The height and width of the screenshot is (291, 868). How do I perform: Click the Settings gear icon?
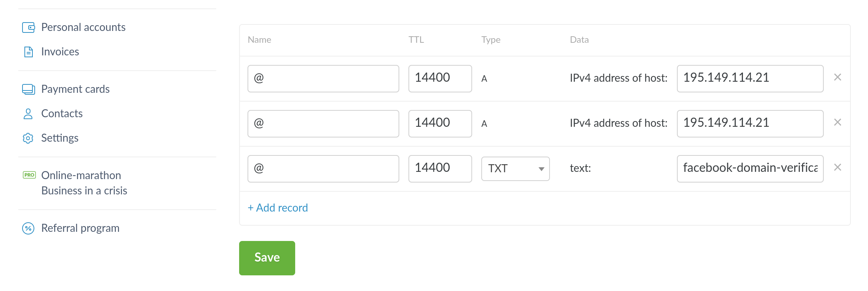pyautogui.click(x=28, y=138)
